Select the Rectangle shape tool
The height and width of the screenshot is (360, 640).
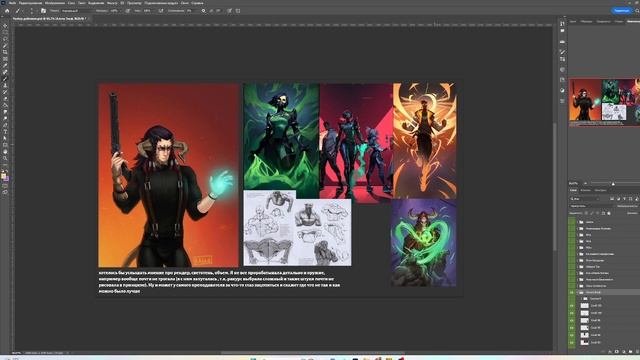click(x=5, y=145)
